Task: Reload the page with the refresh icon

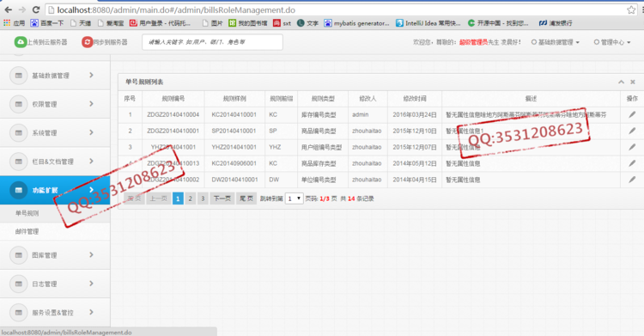Action: point(36,9)
